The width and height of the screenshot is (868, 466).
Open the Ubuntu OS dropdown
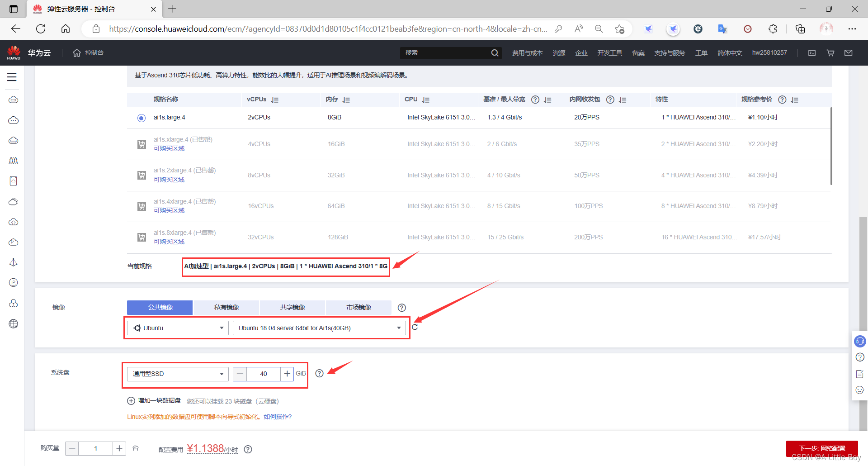coord(178,328)
